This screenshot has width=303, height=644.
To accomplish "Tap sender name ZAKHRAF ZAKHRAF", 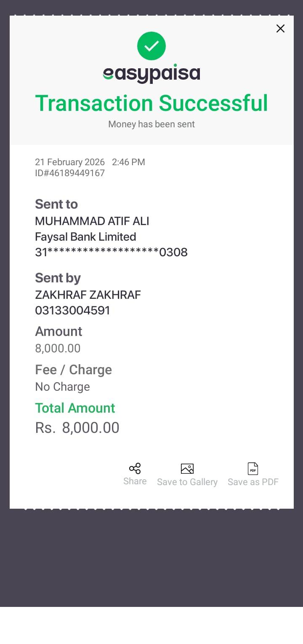I will (x=88, y=295).
